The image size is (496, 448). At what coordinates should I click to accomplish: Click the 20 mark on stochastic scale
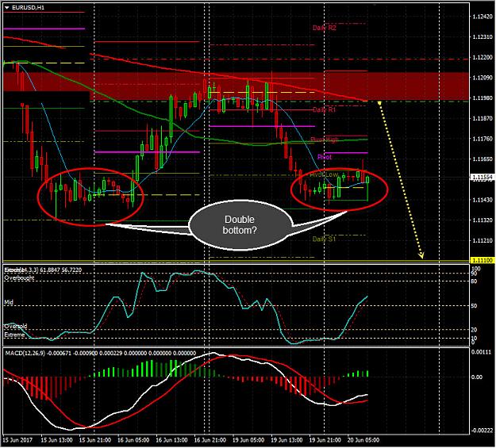pyautogui.click(x=474, y=330)
